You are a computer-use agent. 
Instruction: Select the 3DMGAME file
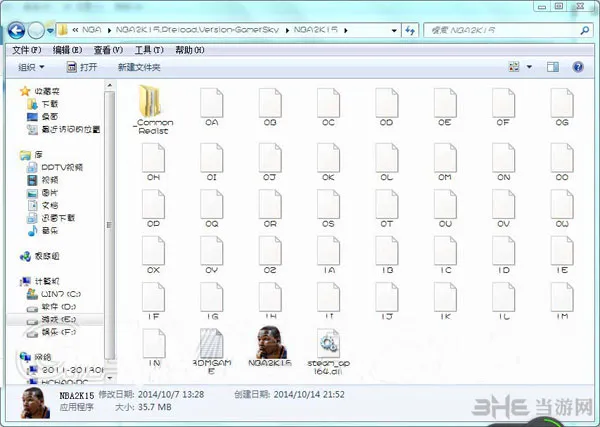[x=212, y=351]
